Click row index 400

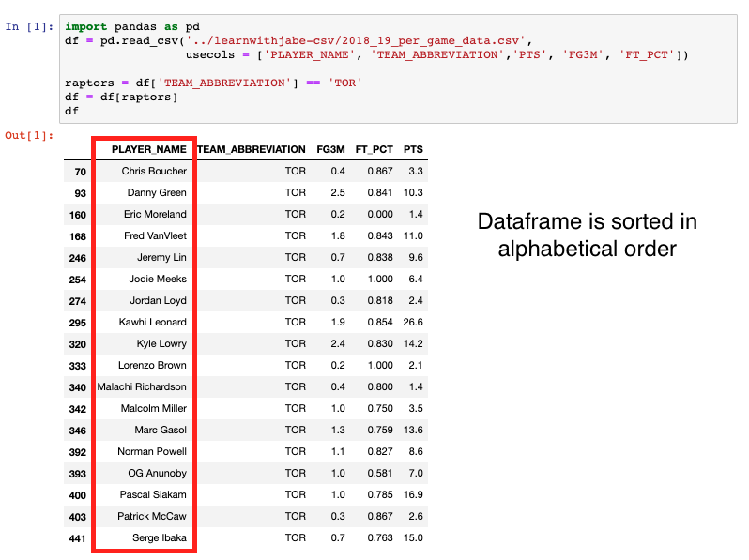[x=77, y=495]
